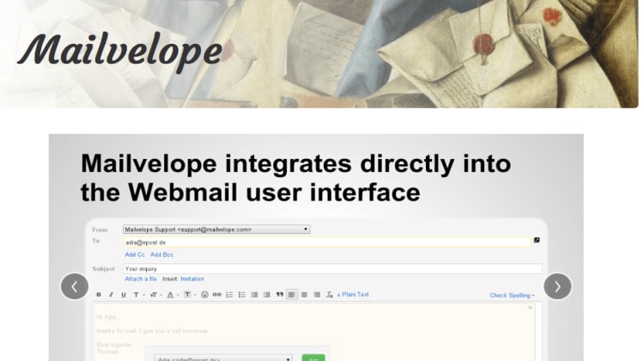Go to previous slide
This screenshot has width=644, height=361.
[x=75, y=286]
